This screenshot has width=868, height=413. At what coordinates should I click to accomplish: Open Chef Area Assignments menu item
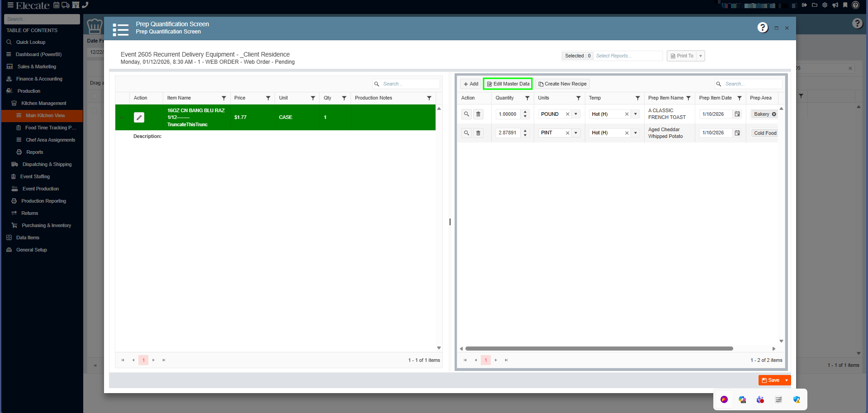pyautogui.click(x=50, y=140)
